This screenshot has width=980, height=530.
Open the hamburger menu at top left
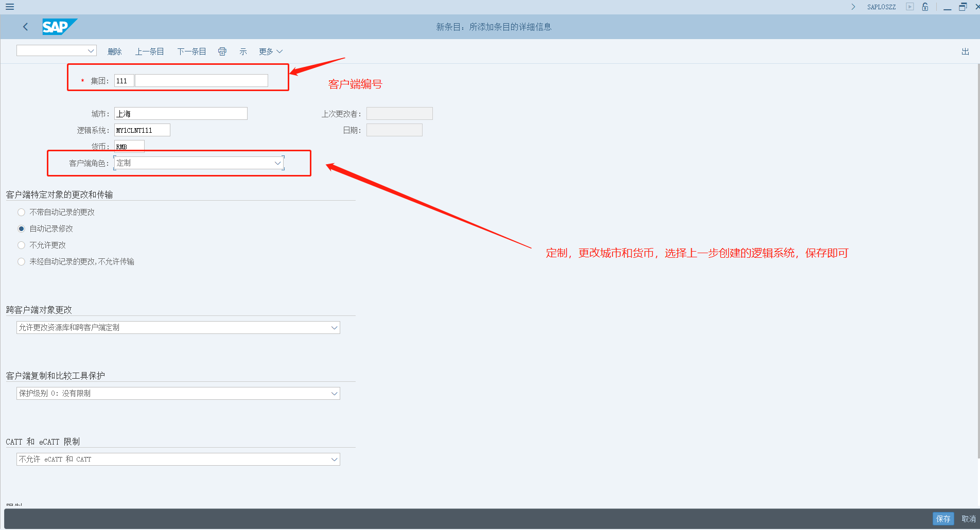pyautogui.click(x=10, y=7)
